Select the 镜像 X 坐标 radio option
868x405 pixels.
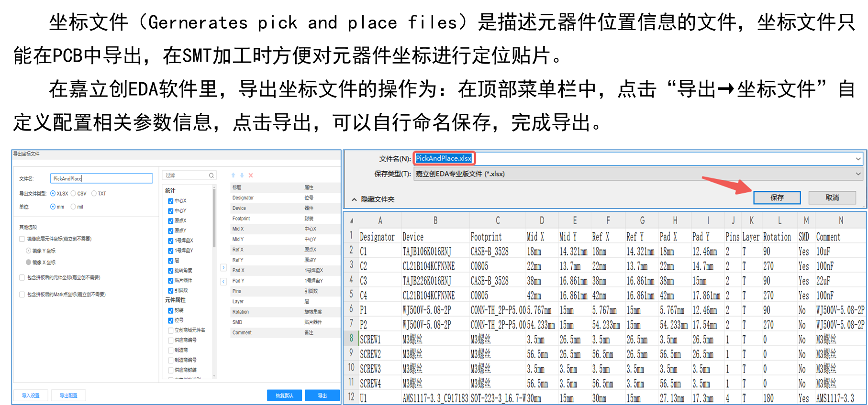28,263
